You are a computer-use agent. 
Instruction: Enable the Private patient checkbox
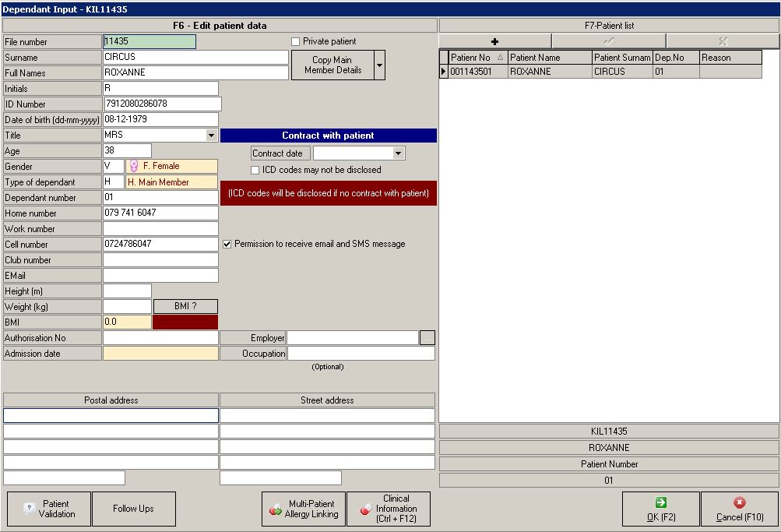click(x=294, y=41)
